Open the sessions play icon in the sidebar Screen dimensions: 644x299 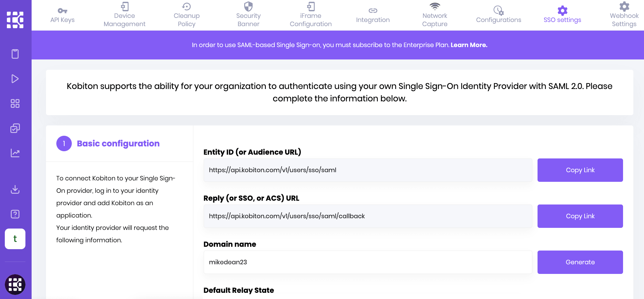(15, 79)
